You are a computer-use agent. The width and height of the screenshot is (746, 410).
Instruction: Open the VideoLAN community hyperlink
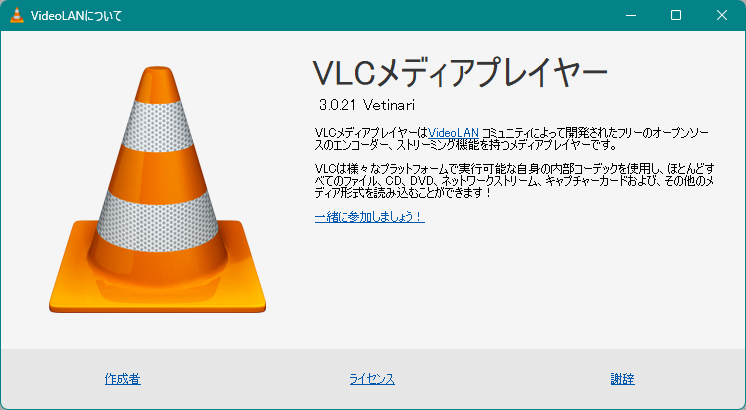(453, 133)
